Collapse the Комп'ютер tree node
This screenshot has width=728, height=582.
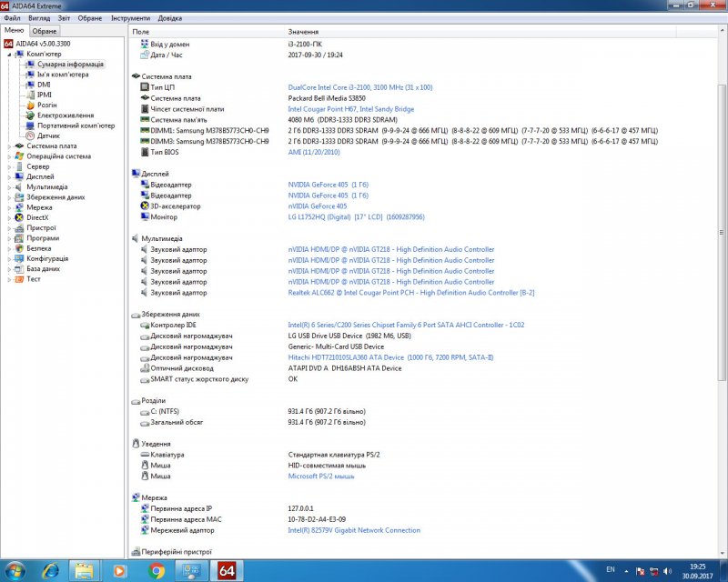pos(10,55)
